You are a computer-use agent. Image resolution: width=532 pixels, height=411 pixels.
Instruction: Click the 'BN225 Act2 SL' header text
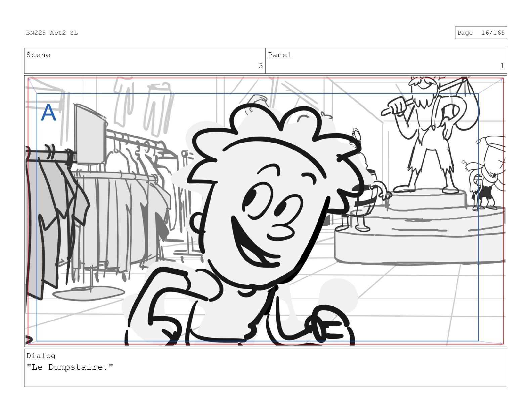point(52,33)
